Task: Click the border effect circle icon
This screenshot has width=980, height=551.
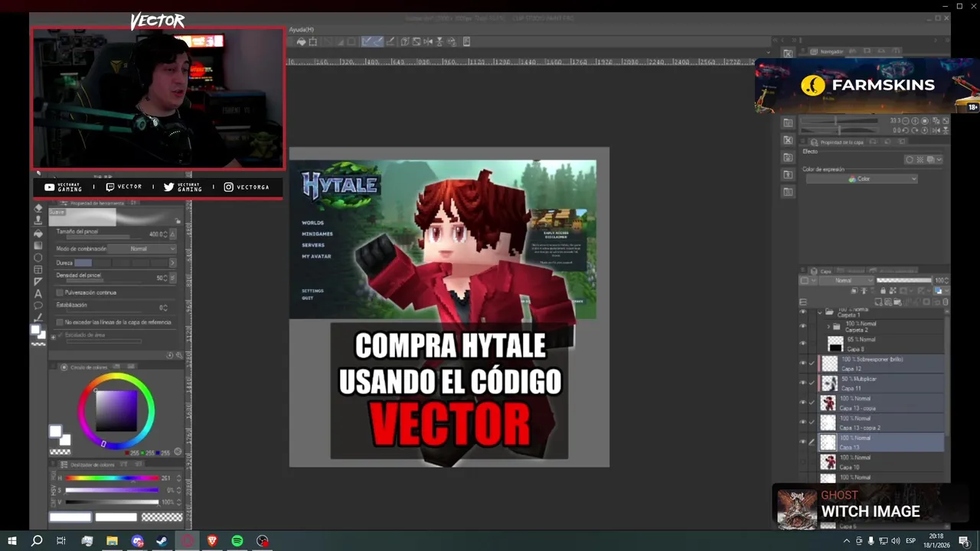Action: pos(910,159)
